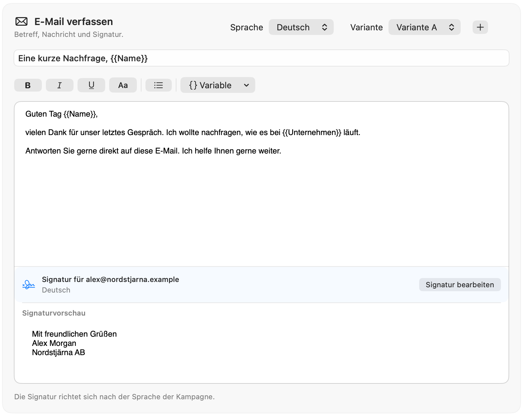Click the 'Sprache' label
The image size is (526, 420).
click(247, 27)
